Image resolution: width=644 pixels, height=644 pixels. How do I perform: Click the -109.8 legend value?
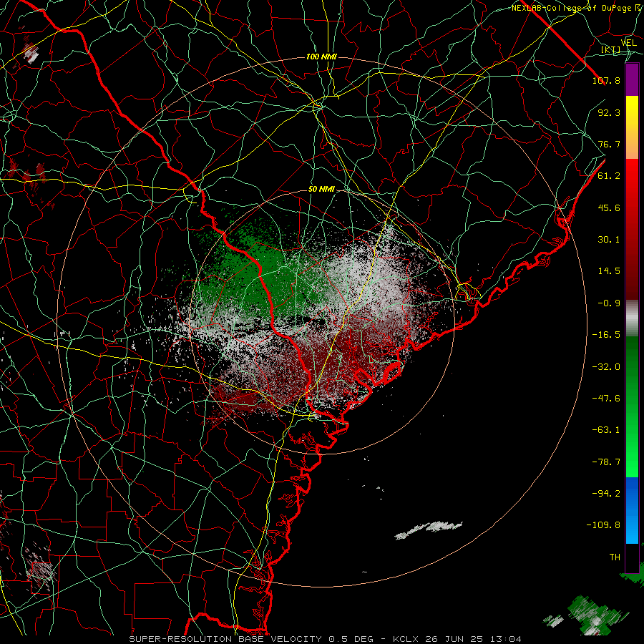[x=603, y=525]
